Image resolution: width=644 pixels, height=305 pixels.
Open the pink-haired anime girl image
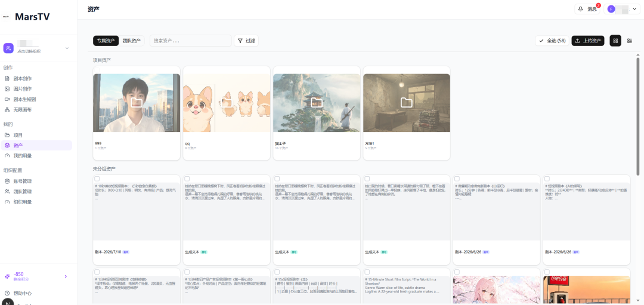click(497, 290)
